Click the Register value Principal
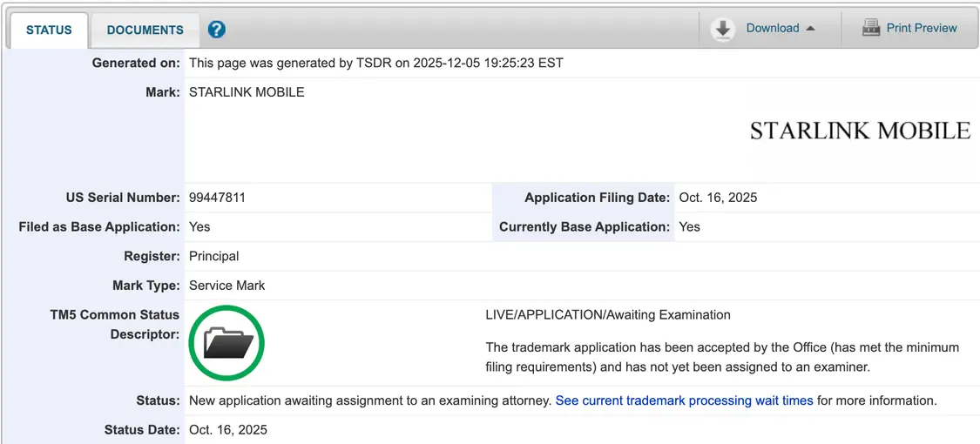 click(x=213, y=256)
